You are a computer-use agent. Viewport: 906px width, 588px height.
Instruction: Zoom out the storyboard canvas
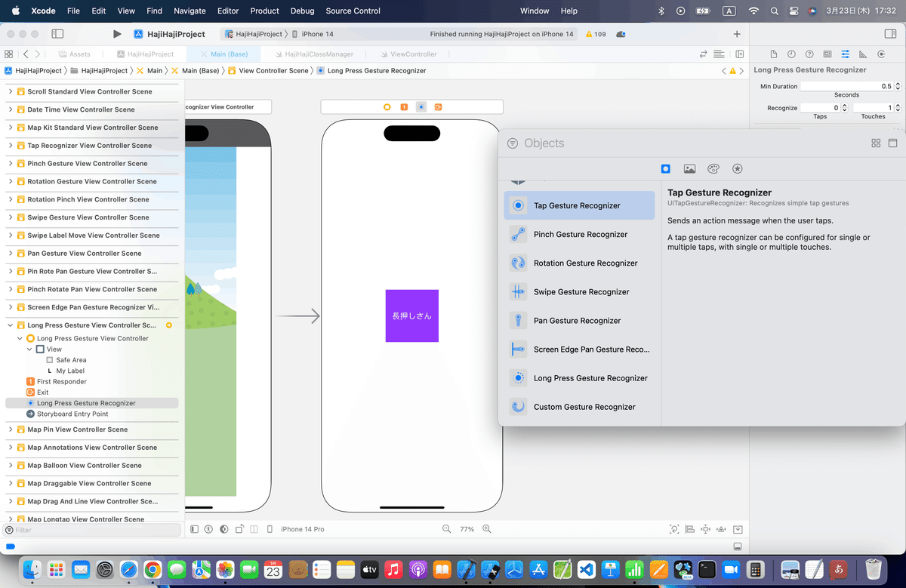pyautogui.click(x=447, y=529)
